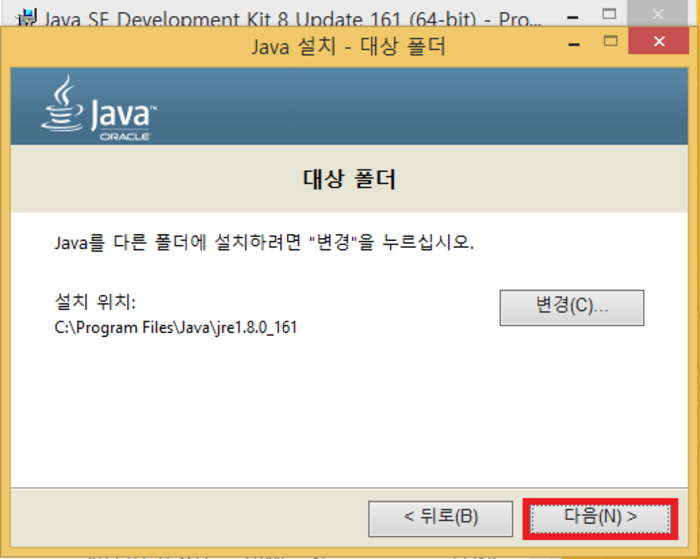Minimize the Java SE Development Kit window
This screenshot has width=700, height=559.
pyautogui.click(x=573, y=17)
